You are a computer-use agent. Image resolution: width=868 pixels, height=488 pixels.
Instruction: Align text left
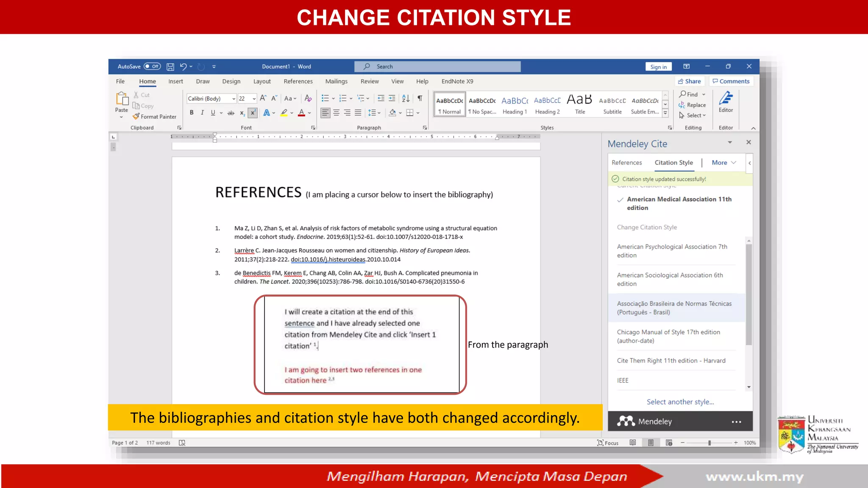click(325, 113)
